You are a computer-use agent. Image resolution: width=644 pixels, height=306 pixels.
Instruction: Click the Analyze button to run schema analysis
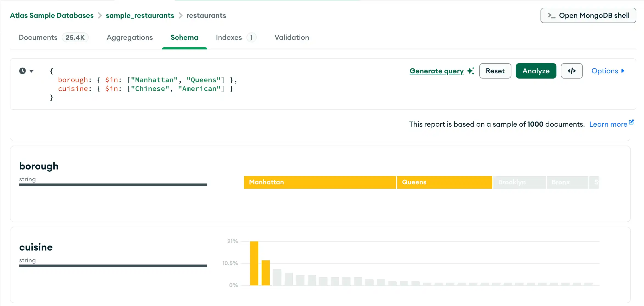click(536, 71)
